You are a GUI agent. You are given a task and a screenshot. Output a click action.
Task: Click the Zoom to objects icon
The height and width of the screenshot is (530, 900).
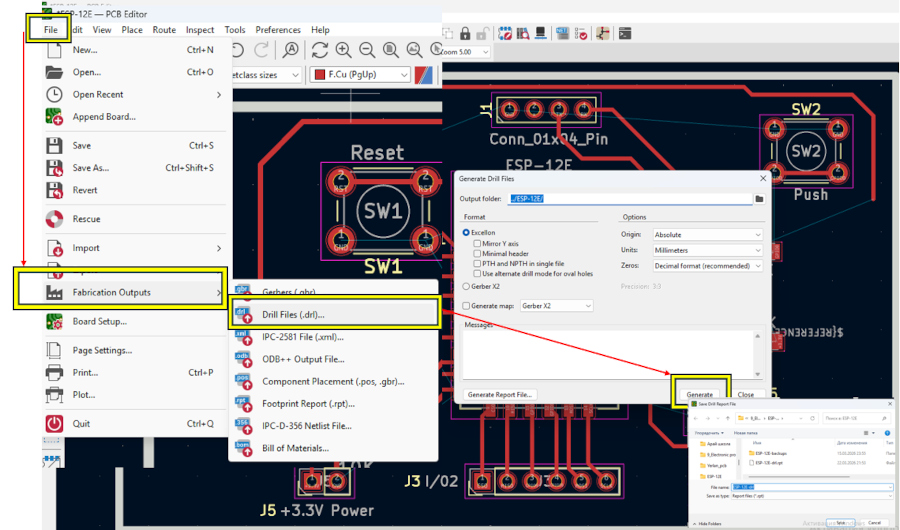pos(414,51)
